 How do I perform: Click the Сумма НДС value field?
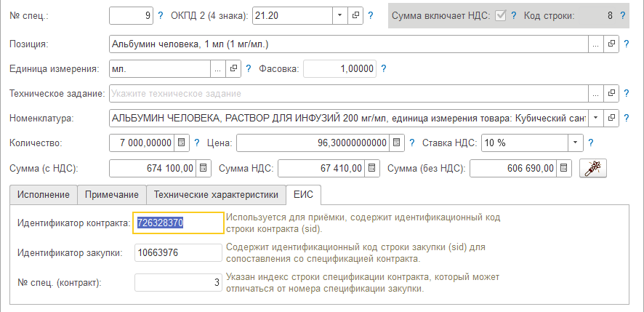pos(321,168)
